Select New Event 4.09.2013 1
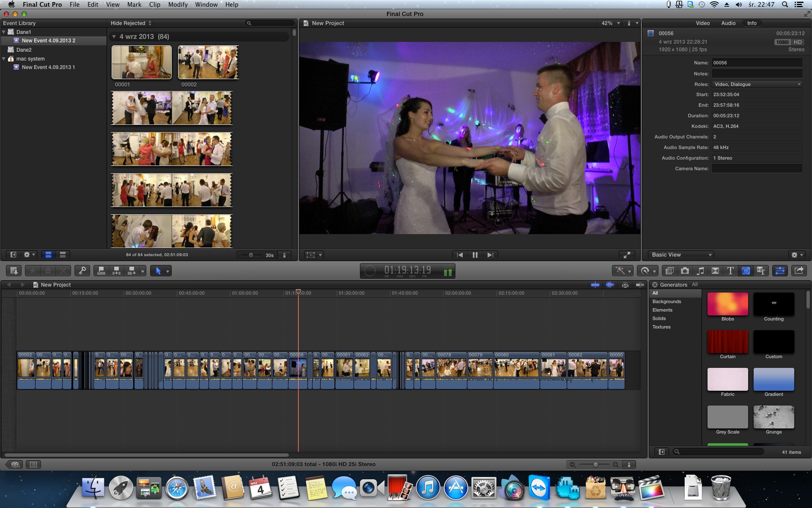 click(48, 67)
